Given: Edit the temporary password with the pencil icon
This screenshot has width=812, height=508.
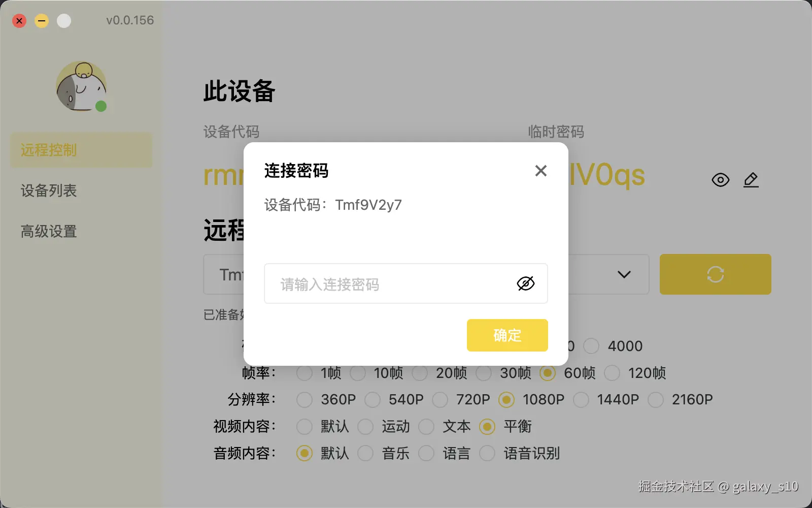Looking at the screenshot, I should click(751, 180).
